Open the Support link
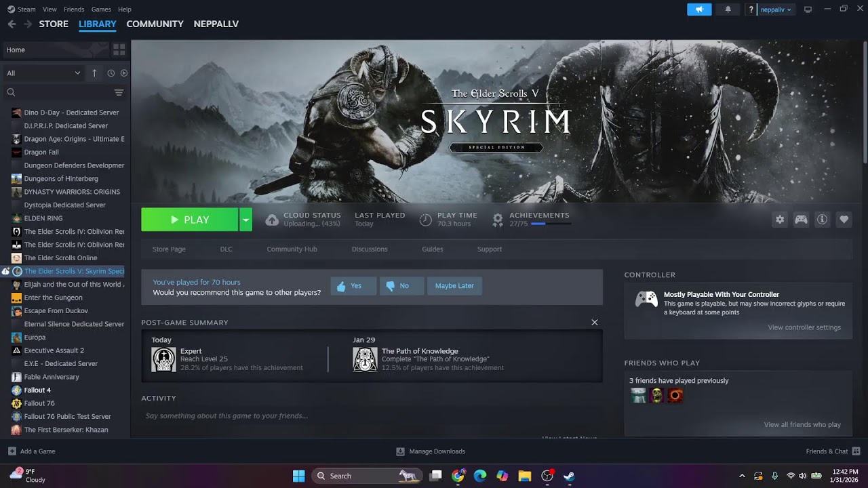 click(490, 249)
